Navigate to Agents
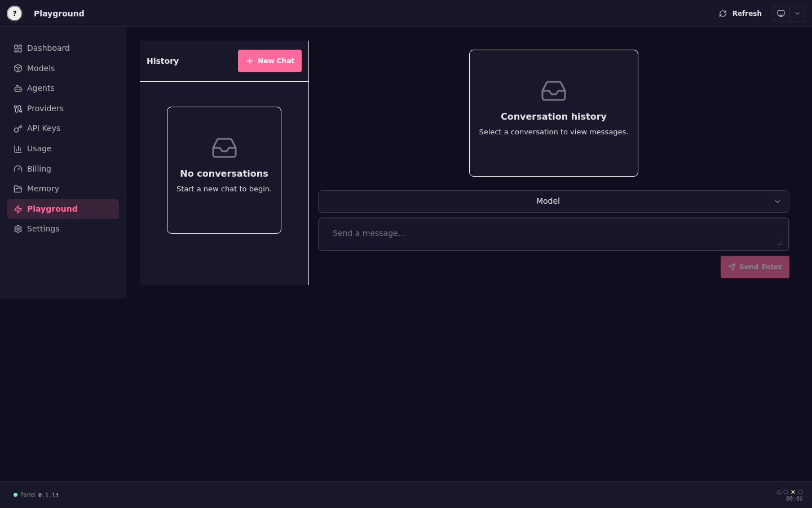 click(x=63, y=89)
